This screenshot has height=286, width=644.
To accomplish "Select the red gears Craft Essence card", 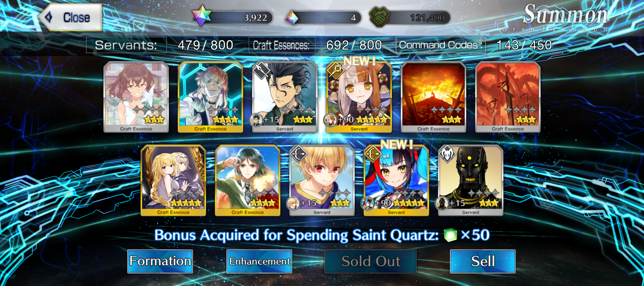I will click(508, 97).
